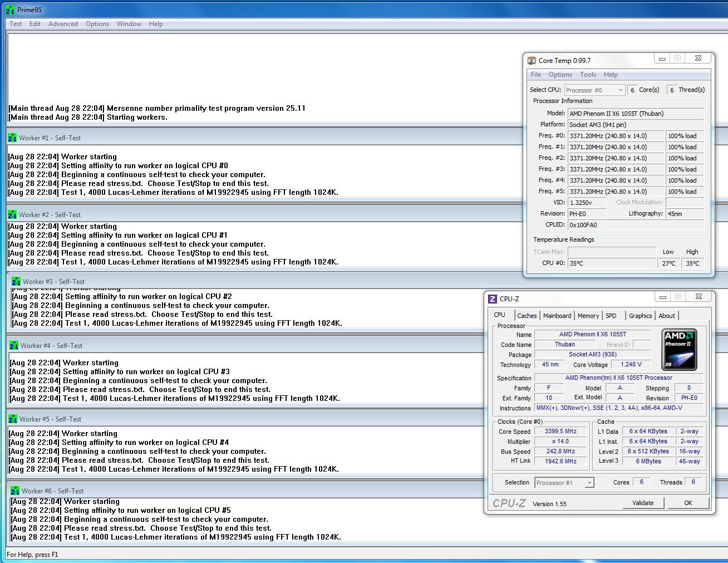Viewport: 728px width, 563px height.
Task: Click the Core Voltage 1.248 V value
Action: pos(631,364)
